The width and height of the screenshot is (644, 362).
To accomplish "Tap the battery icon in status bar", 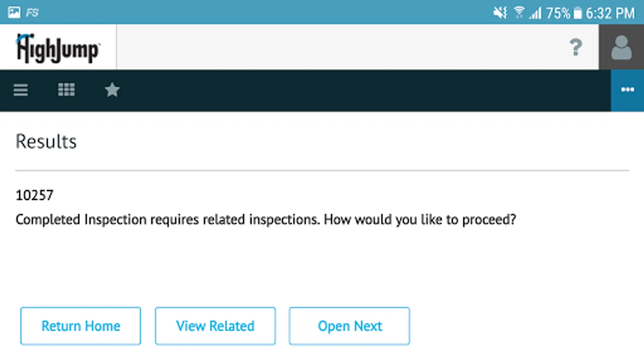I will [x=578, y=13].
